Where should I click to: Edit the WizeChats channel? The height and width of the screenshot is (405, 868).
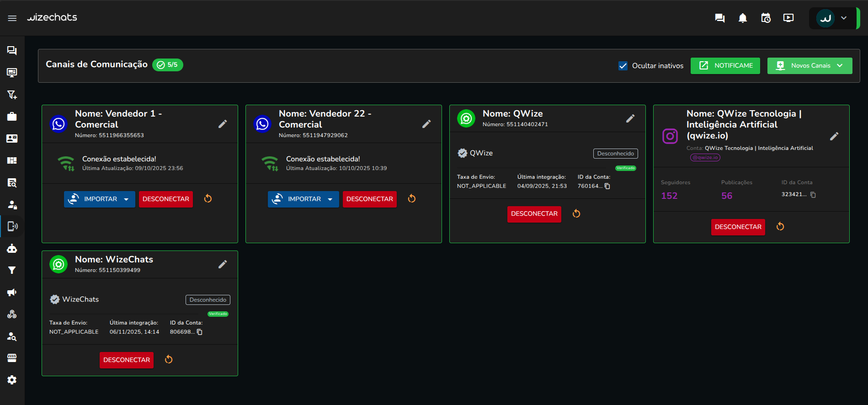coord(223,264)
